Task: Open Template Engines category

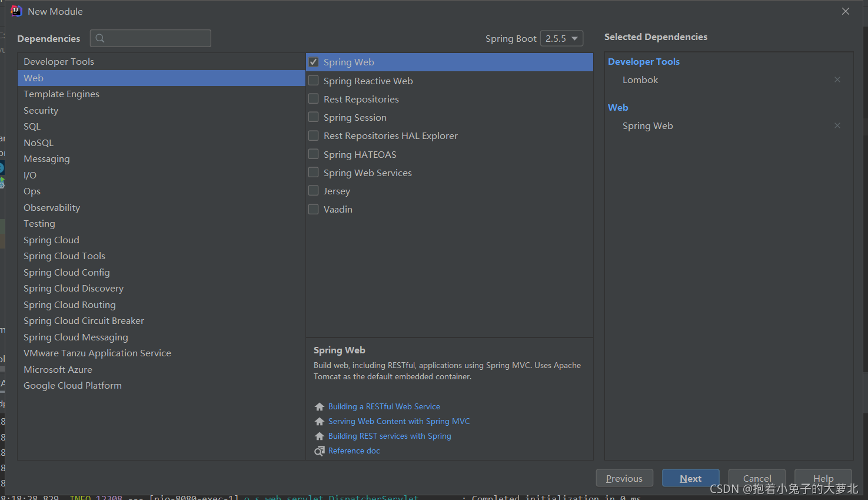Action: 161,94
